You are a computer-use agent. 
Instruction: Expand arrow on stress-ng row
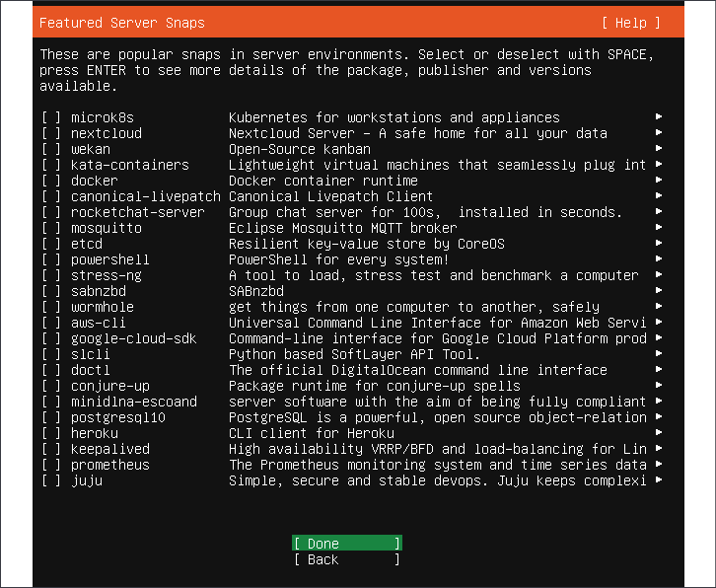659,274
